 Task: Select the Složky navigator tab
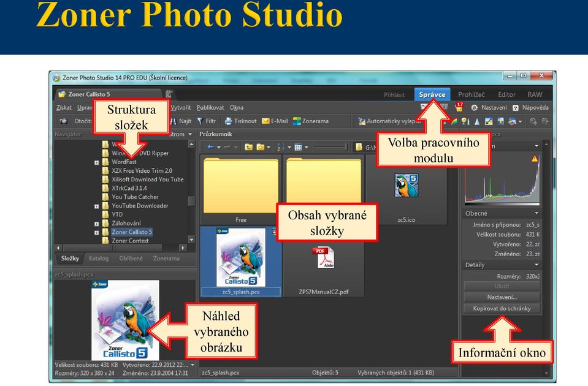coord(70,258)
